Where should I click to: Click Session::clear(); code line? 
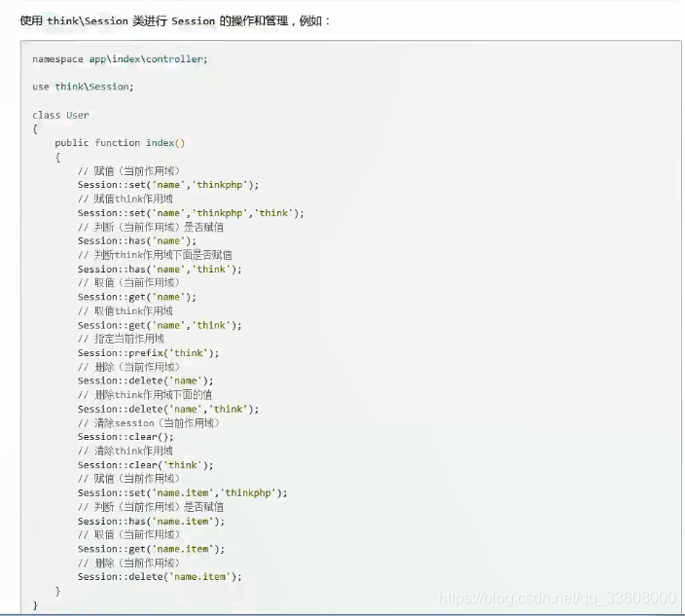pos(126,437)
